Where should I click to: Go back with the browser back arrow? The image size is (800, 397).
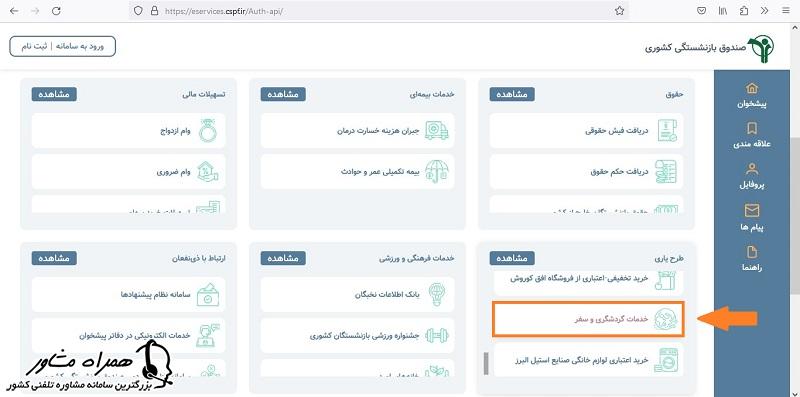tap(14, 11)
